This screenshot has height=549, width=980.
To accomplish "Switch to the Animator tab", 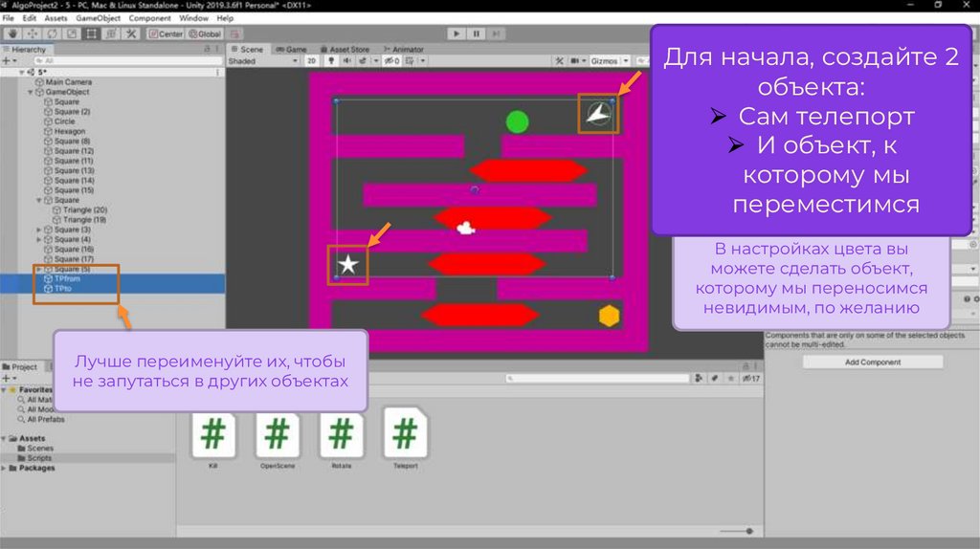I will (x=404, y=50).
